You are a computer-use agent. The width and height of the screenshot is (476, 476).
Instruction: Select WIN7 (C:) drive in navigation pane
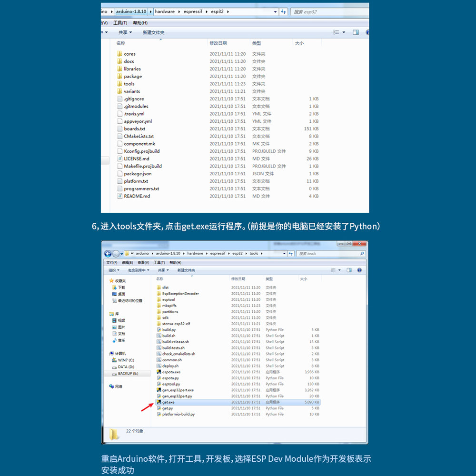[123, 360]
